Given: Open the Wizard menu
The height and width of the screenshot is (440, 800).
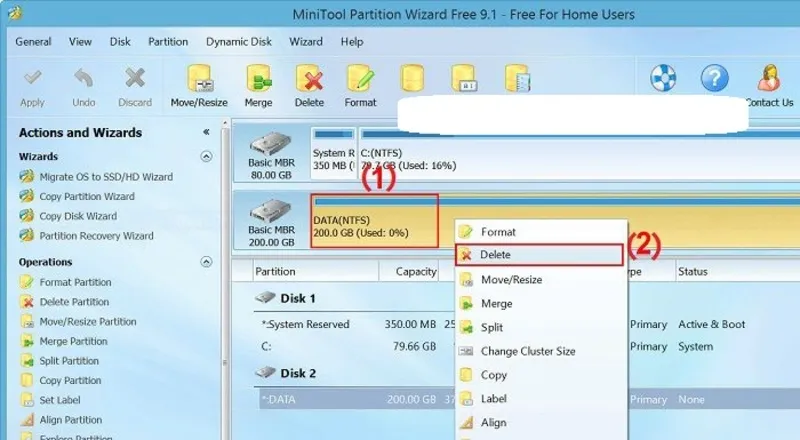Looking at the screenshot, I should [x=306, y=42].
